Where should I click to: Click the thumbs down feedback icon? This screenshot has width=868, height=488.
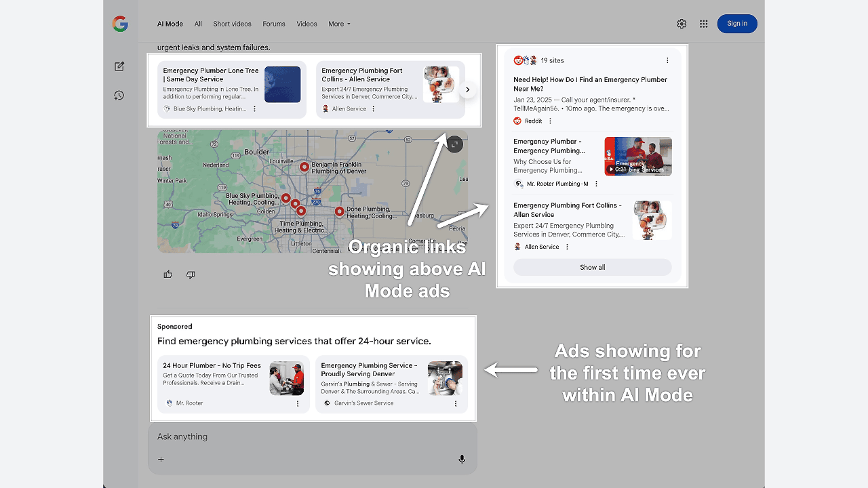191,274
